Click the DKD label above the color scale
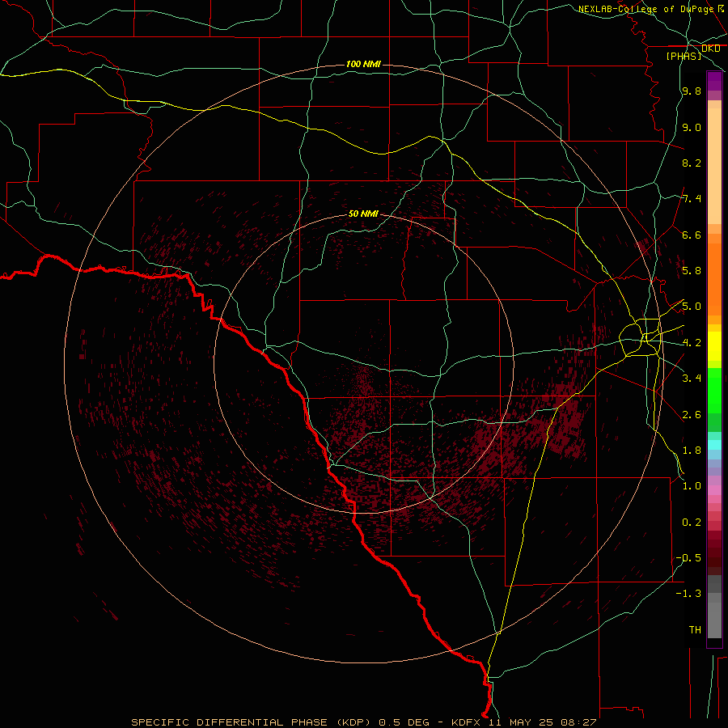The height and width of the screenshot is (728, 728). 711,49
